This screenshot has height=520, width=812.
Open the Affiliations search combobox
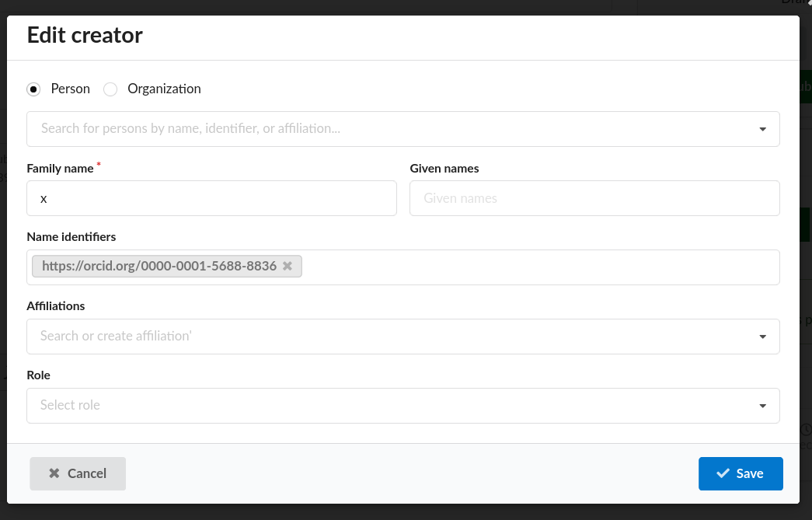(x=389, y=336)
